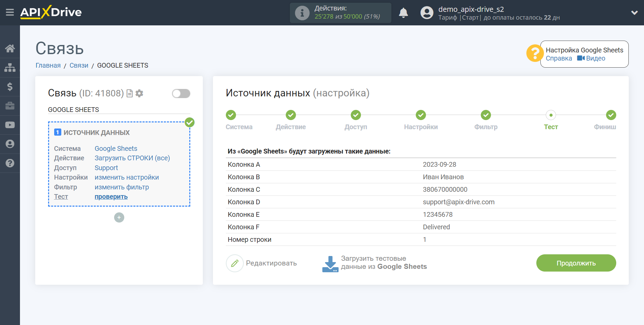
Task: Click the user avatar icon
Action: click(427, 13)
